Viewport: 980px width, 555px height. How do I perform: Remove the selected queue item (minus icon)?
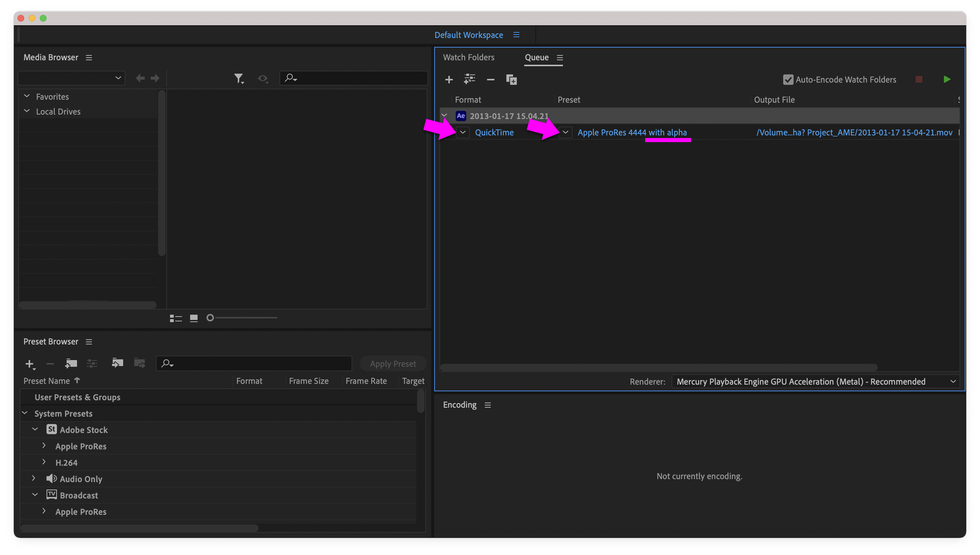(x=490, y=79)
